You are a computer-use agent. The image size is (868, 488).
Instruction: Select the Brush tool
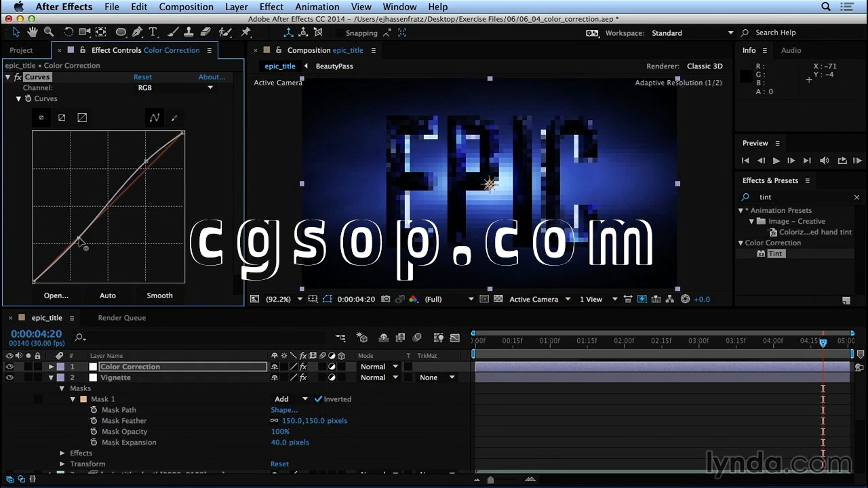174,33
